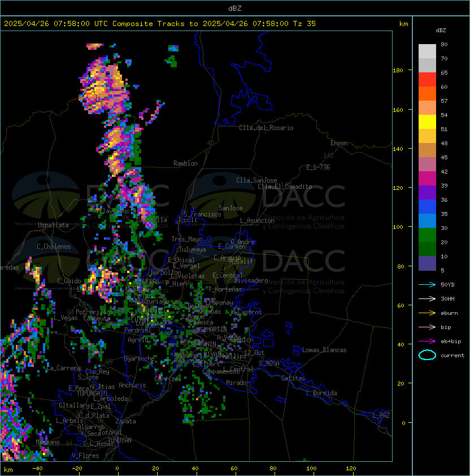Click the 'Ugarteche' map label

tap(140, 358)
